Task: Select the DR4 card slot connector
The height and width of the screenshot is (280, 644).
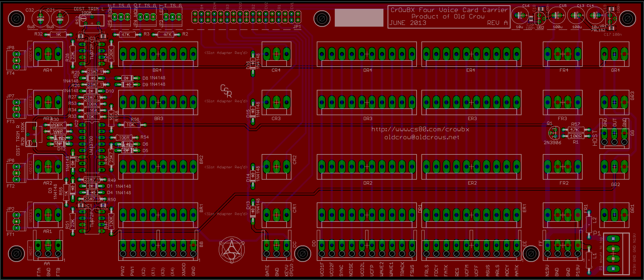Action: coord(366,54)
